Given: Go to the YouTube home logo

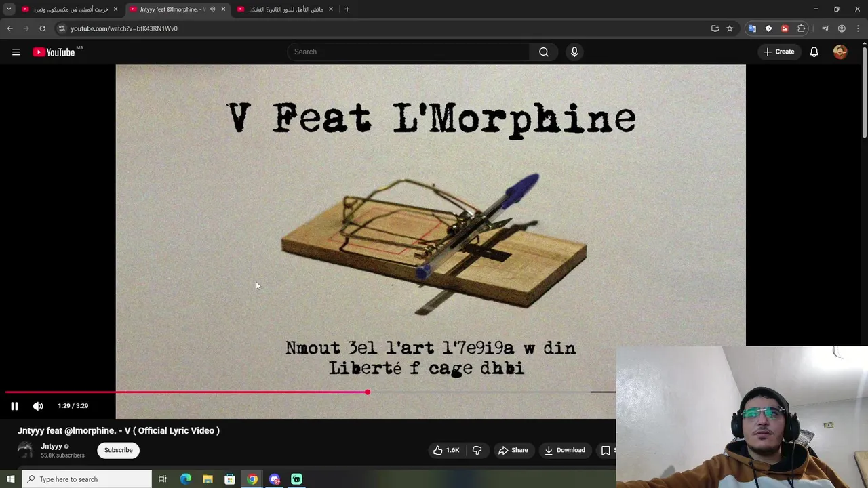Looking at the screenshot, I should coord(54,52).
